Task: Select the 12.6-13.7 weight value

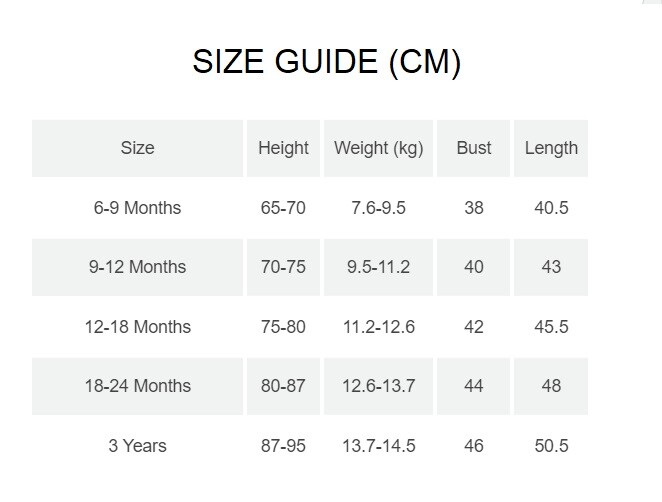Action: click(x=378, y=386)
